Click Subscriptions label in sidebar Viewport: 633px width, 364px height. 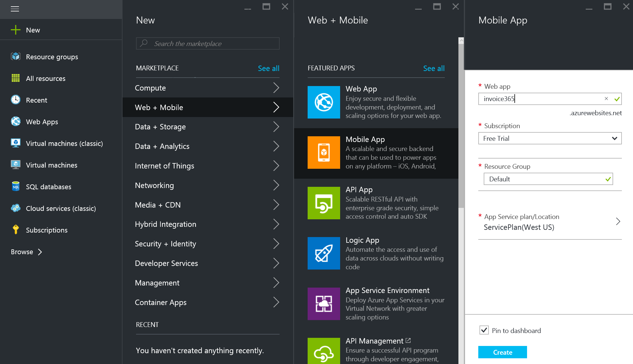click(x=47, y=230)
